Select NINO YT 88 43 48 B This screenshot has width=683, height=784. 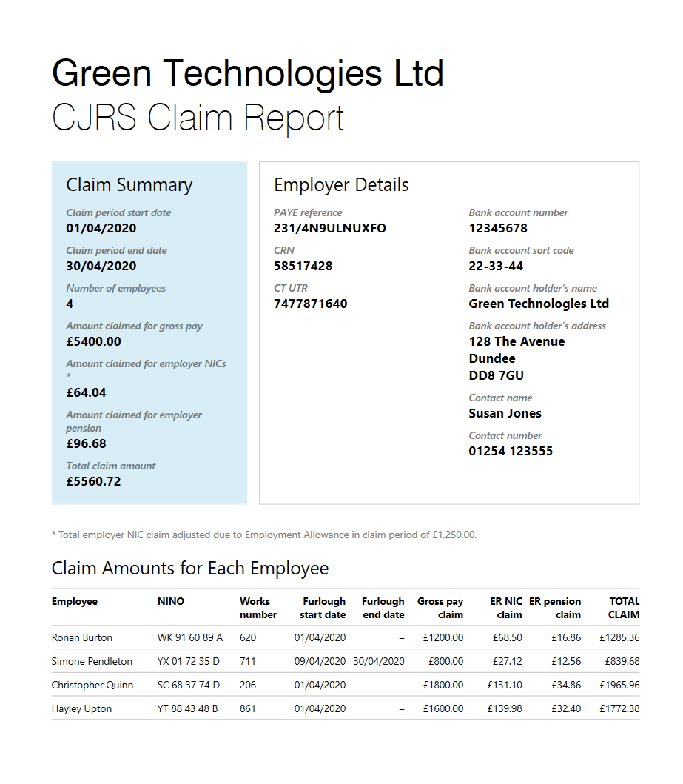tap(187, 709)
